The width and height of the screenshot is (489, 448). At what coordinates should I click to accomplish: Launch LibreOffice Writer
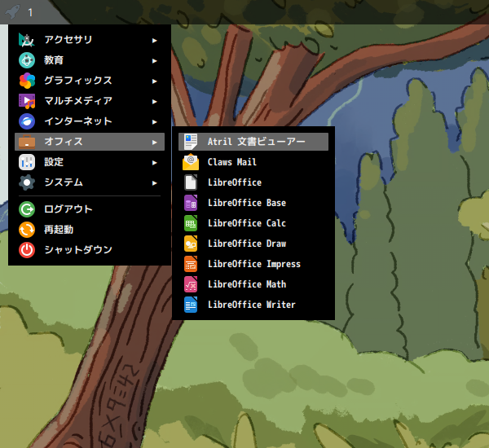click(x=253, y=305)
